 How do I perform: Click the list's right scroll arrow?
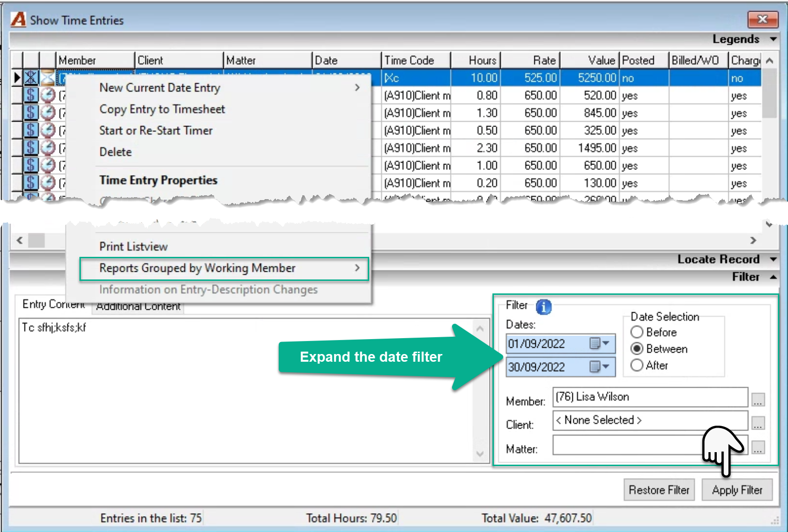pyautogui.click(x=753, y=240)
